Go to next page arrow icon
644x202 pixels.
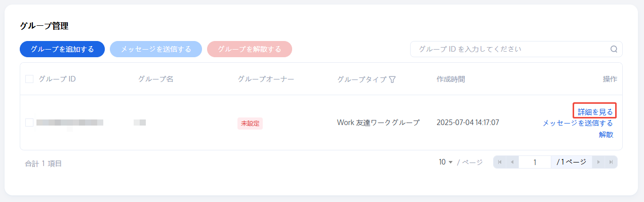pyautogui.click(x=599, y=162)
